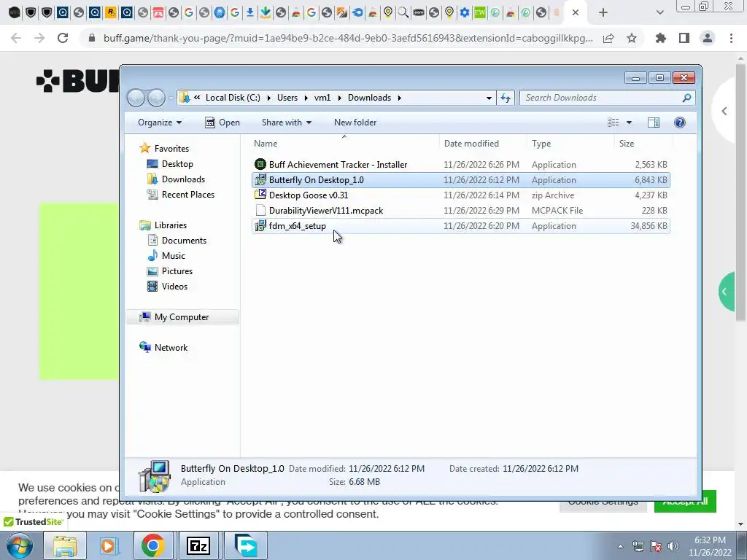Click Desktop Goose zip archive icon
This screenshot has height=560, width=747.
[260, 195]
